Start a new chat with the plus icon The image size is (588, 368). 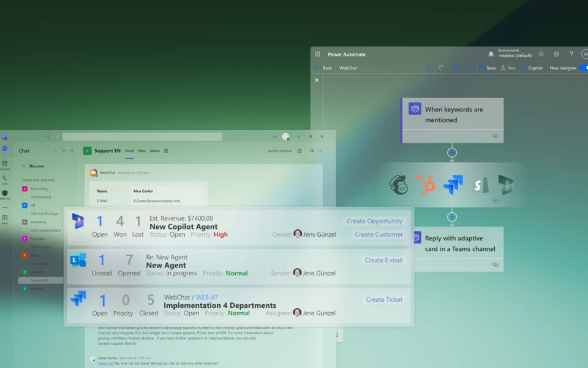click(x=72, y=151)
